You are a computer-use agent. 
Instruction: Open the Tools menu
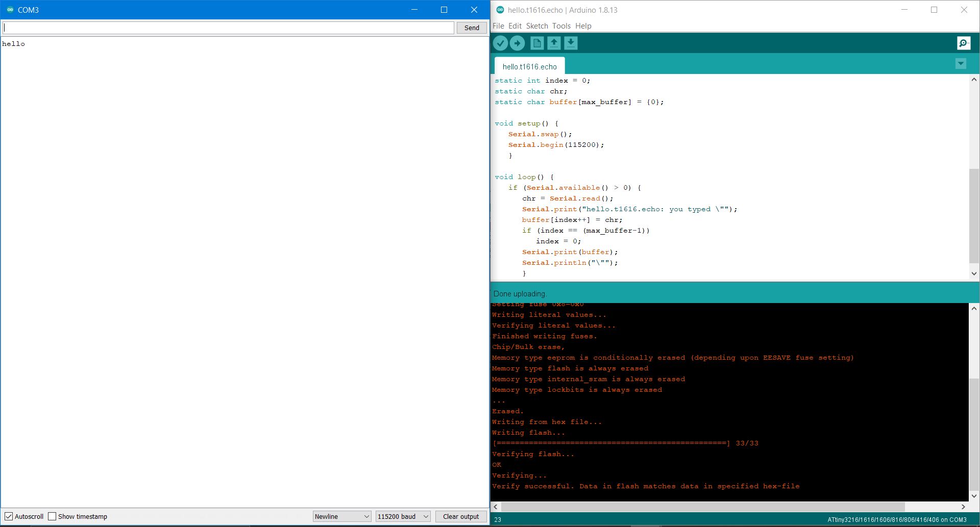pyautogui.click(x=561, y=26)
